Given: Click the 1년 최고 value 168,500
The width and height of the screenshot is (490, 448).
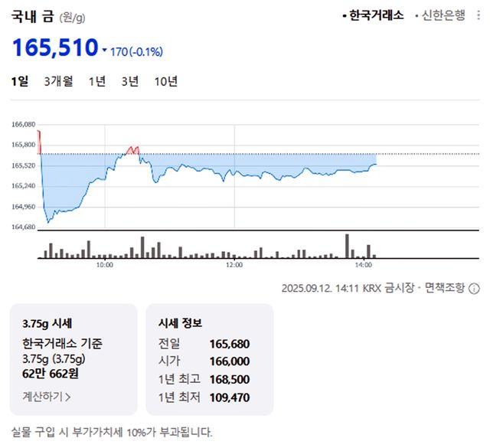Looking at the screenshot, I should 229,379.
